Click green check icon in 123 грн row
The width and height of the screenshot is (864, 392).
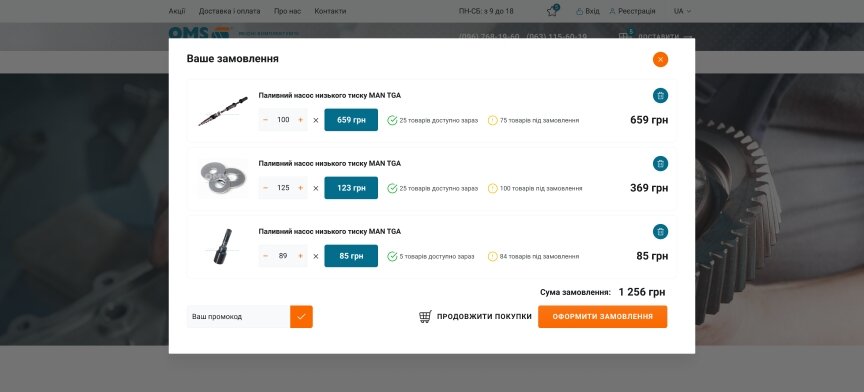point(392,189)
